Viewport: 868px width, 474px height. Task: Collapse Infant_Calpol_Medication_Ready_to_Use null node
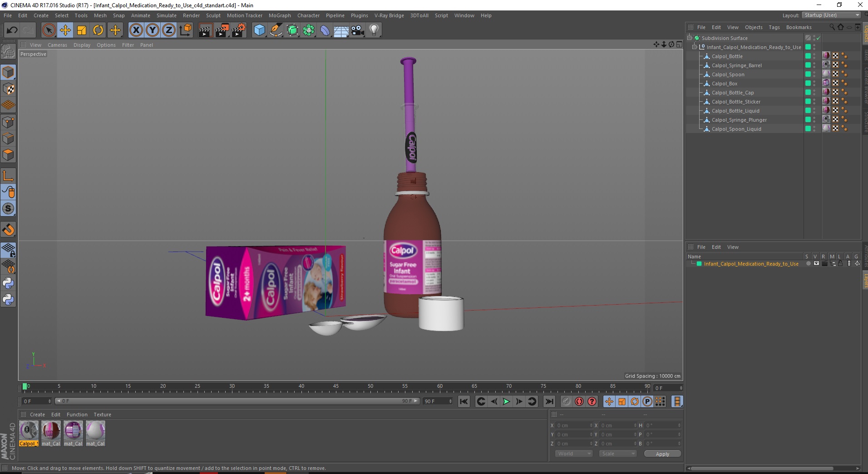[x=695, y=47]
